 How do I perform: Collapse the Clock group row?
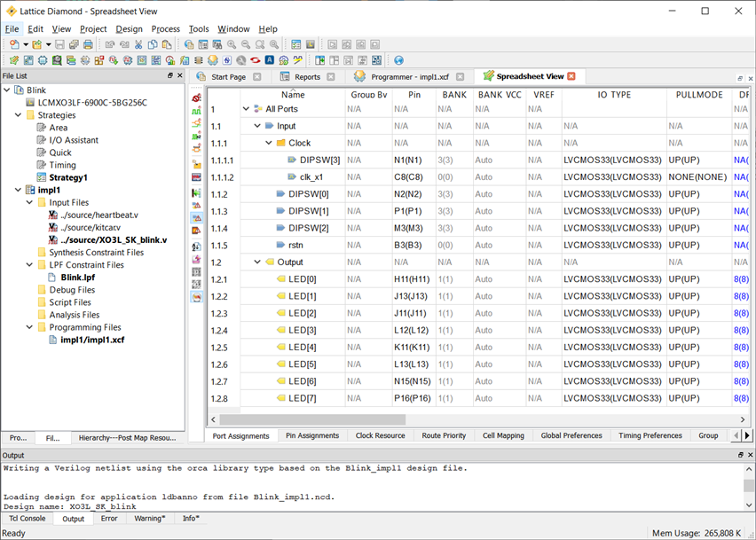click(269, 143)
